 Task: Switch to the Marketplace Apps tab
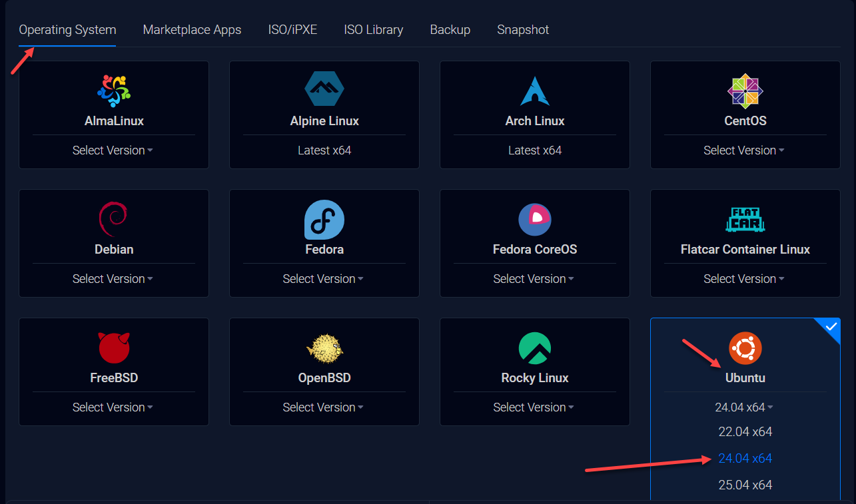pos(192,30)
